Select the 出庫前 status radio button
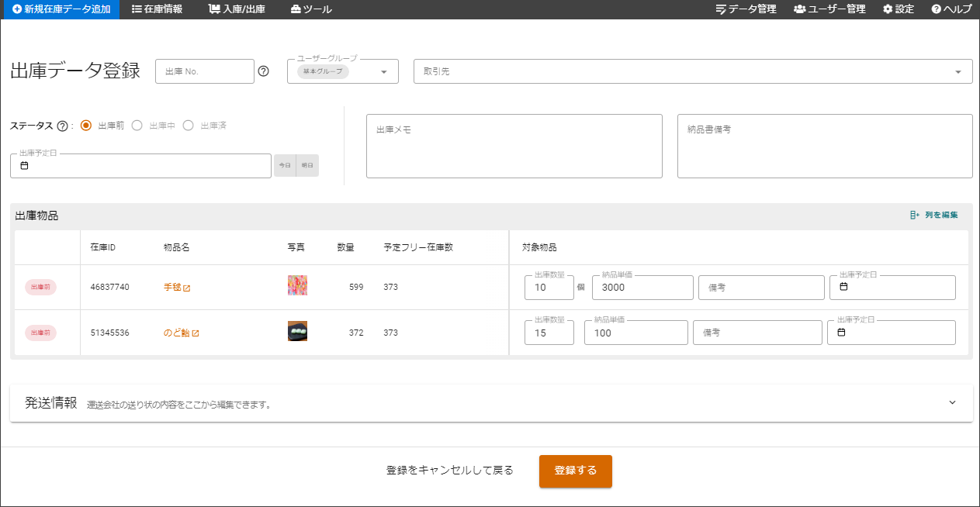The width and height of the screenshot is (980, 507). click(x=86, y=126)
